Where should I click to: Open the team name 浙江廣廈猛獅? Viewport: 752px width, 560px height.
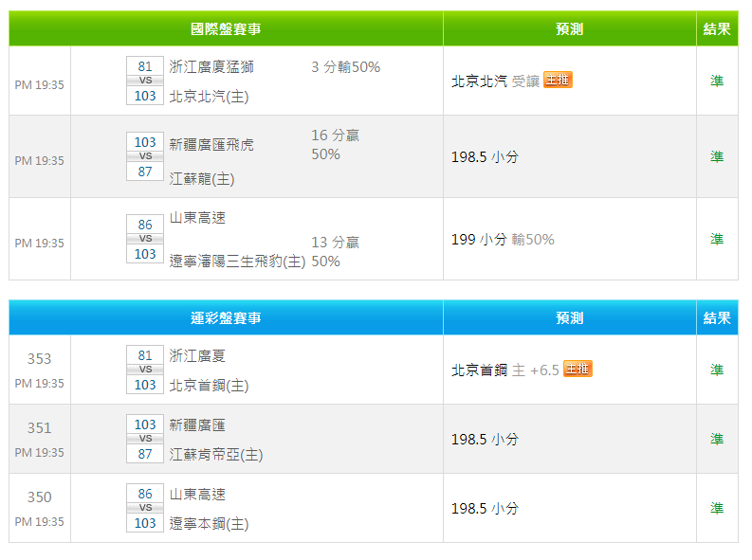[211, 66]
